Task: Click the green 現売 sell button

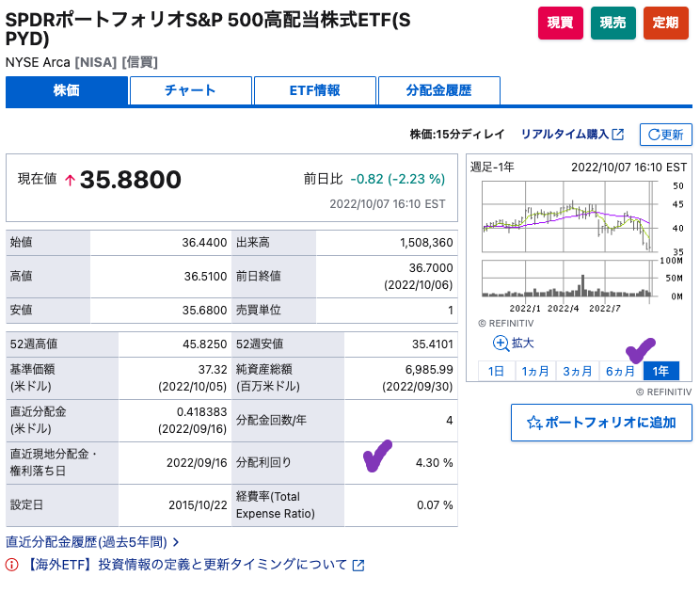Action: [x=612, y=23]
